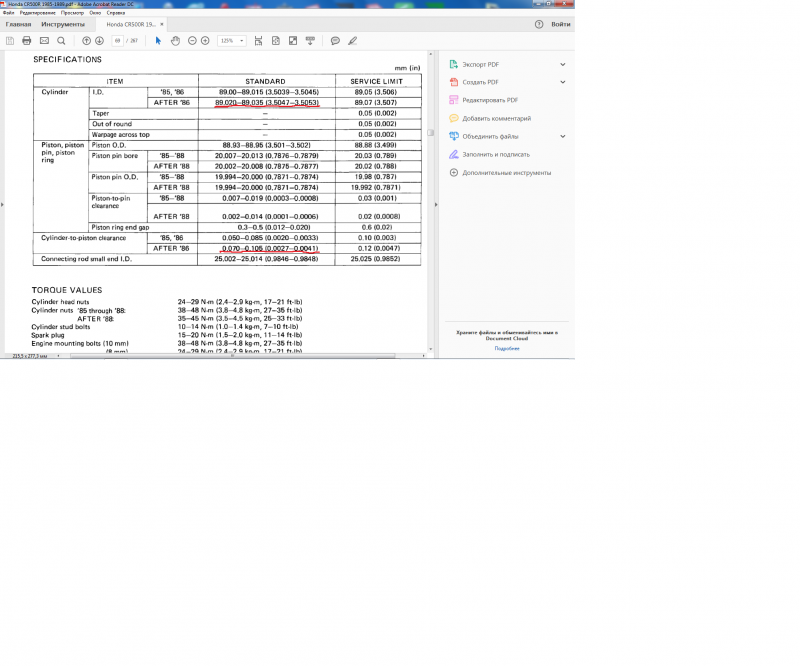
Task: Activate the Selection arrow tool
Action: click(x=158, y=41)
